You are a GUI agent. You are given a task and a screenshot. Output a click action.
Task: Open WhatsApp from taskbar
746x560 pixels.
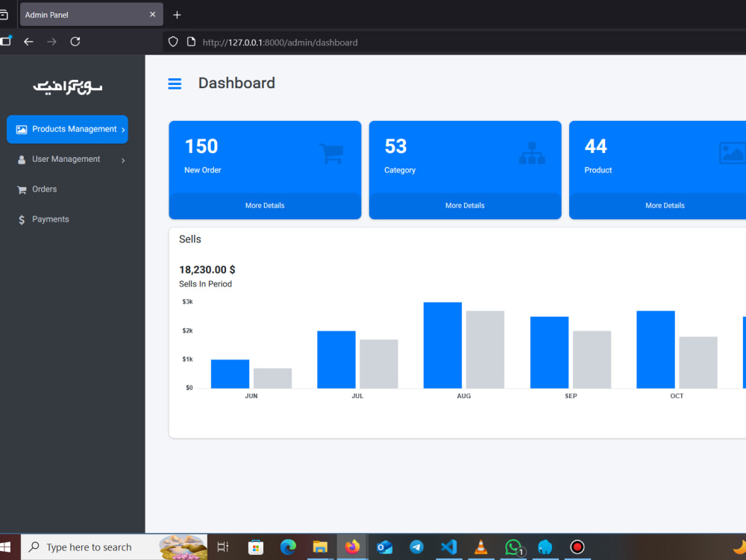point(514,547)
